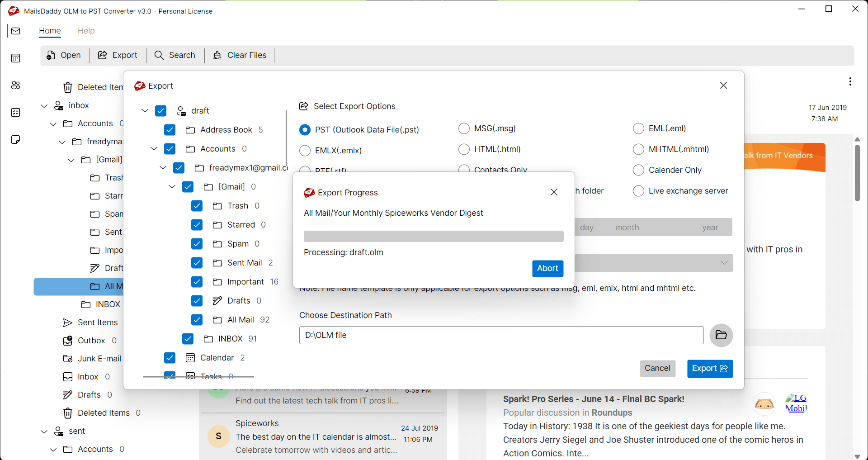The width and height of the screenshot is (868, 460).
Task: Click Cancel in Export dialog
Action: pos(657,368)
